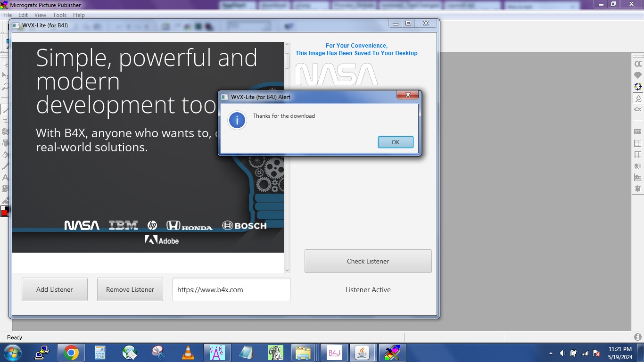The image size is (644, 362).
Task: Click the yellow squares with arrows icon
Action: pyautogui.click(x=638, y=87)
